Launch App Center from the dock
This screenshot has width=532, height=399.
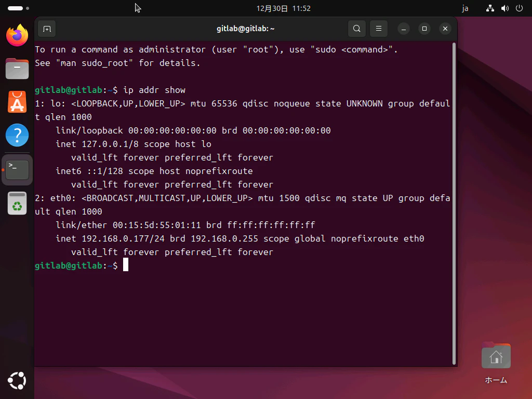click(x=17, y=103)
